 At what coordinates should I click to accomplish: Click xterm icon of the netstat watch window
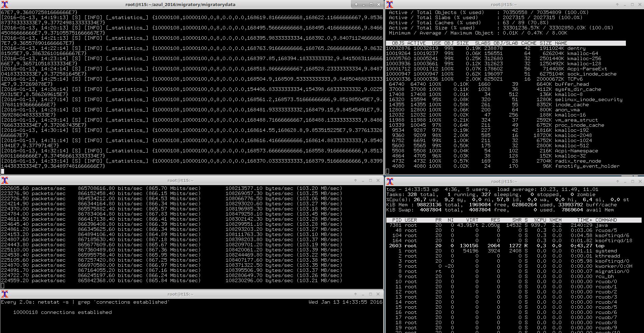(x=5, y=294)
